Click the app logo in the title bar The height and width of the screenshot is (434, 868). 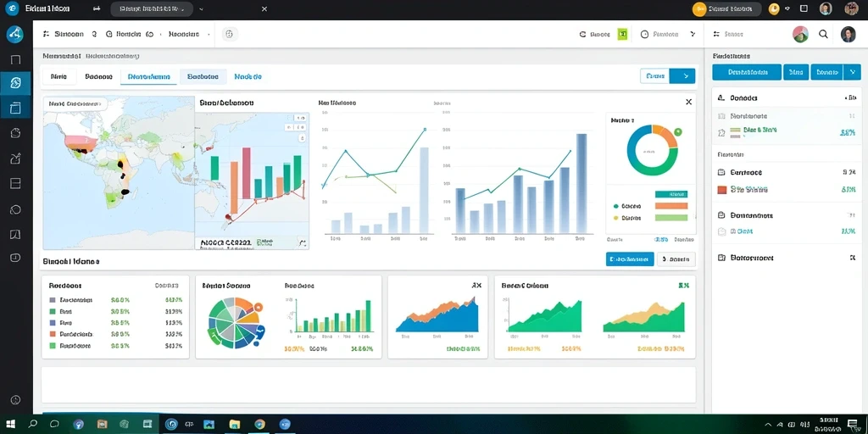tap(10, 8)
